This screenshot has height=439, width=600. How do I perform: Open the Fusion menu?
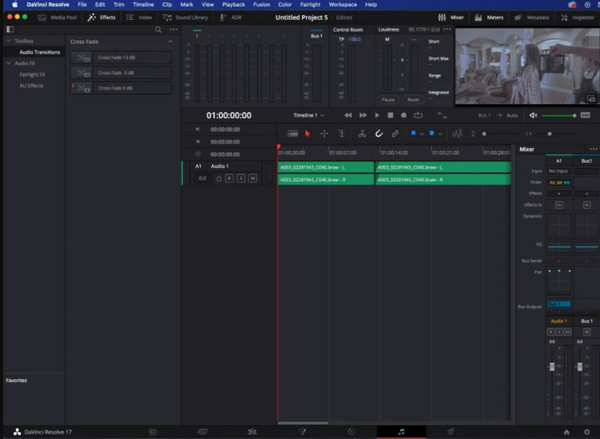(261, 5)
